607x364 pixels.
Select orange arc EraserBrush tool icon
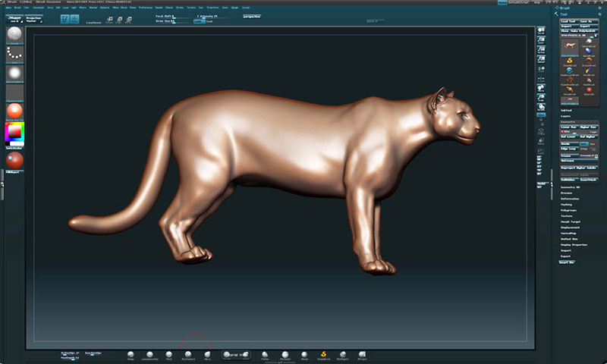(589, 61)
